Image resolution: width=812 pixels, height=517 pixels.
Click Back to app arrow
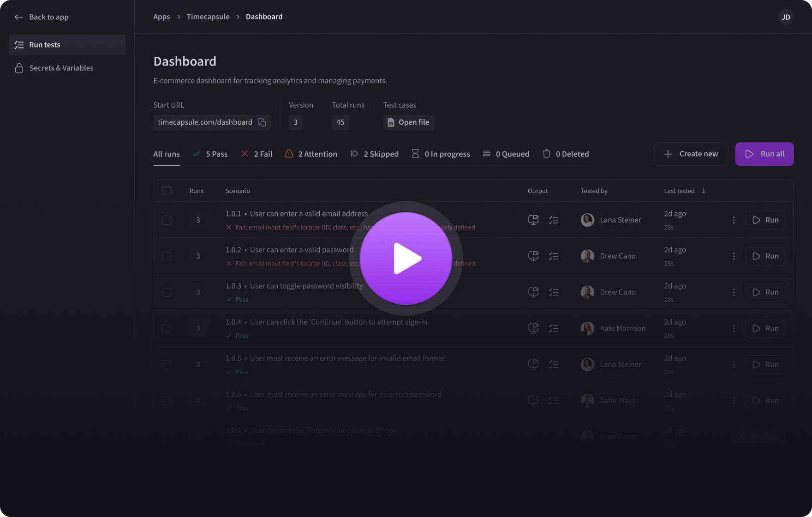(19, 17)
